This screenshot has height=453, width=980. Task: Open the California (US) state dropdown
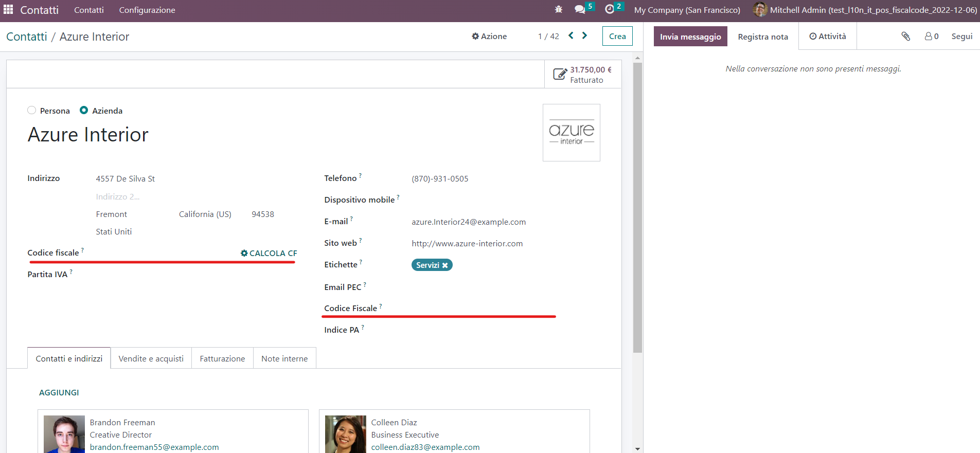205,214
